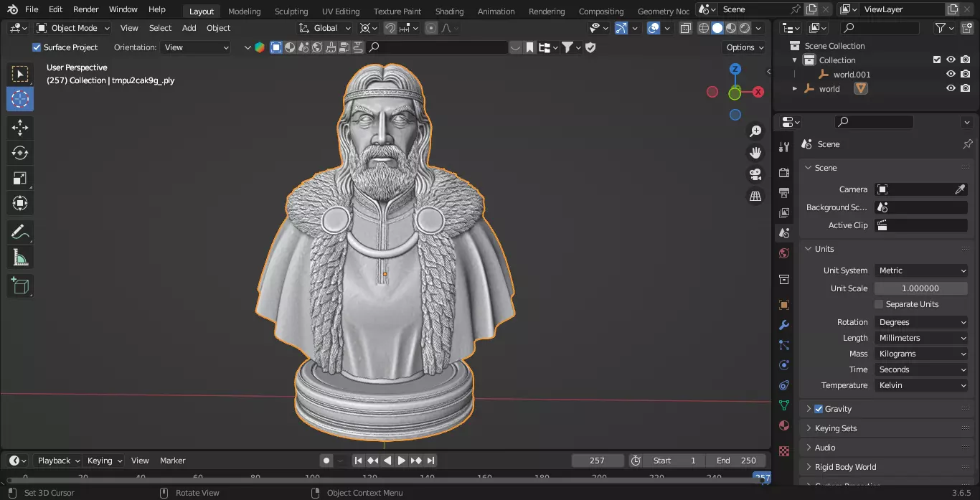Open the Object Data mesh tab
980x500 pixels.
[x=784, y=405]
